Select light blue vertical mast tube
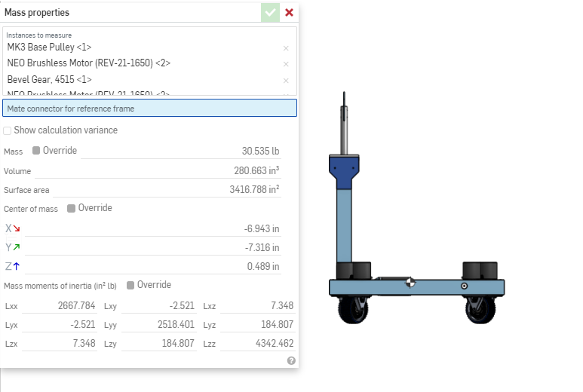 click(344, 226)
